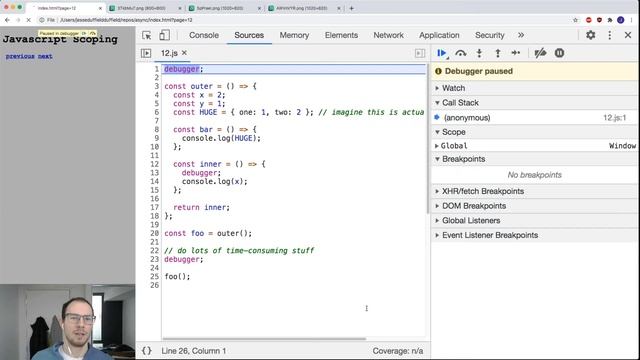Open the Elements tab
Image resolution: width=640 pixels, height=360 pixels.
[341, 35]
